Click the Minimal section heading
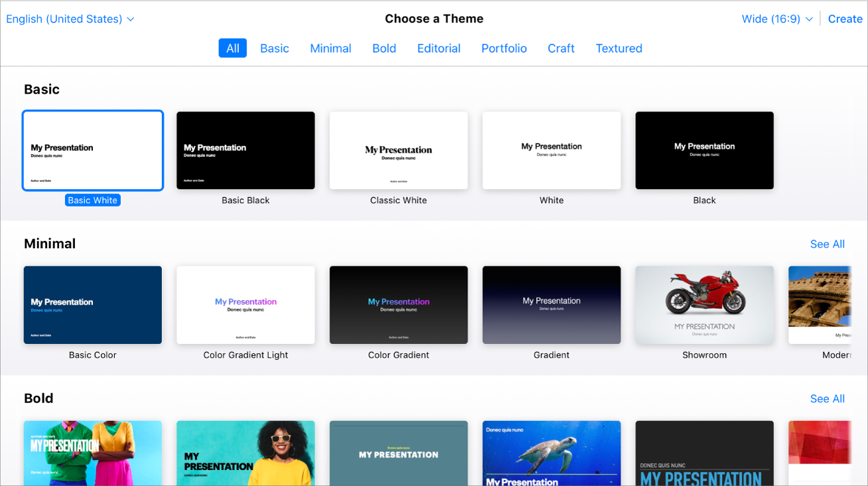This screenshot has width=868, height=486. tap(50, 244)
